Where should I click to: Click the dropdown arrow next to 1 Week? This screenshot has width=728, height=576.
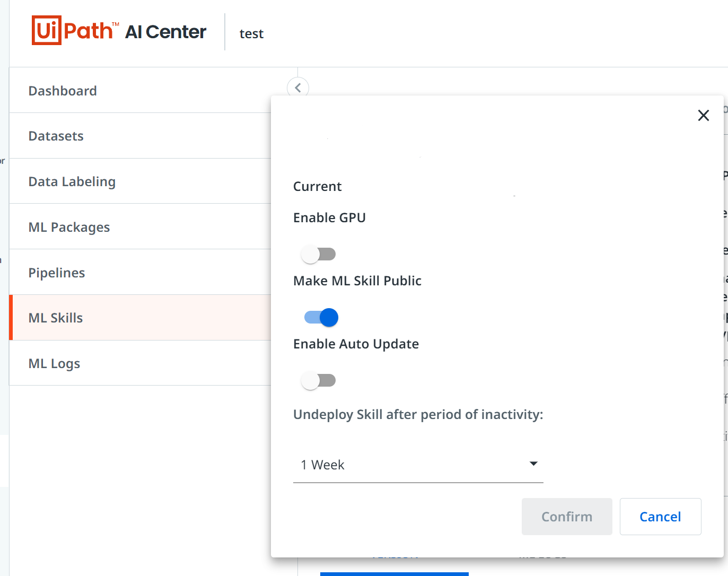(534, 464)
